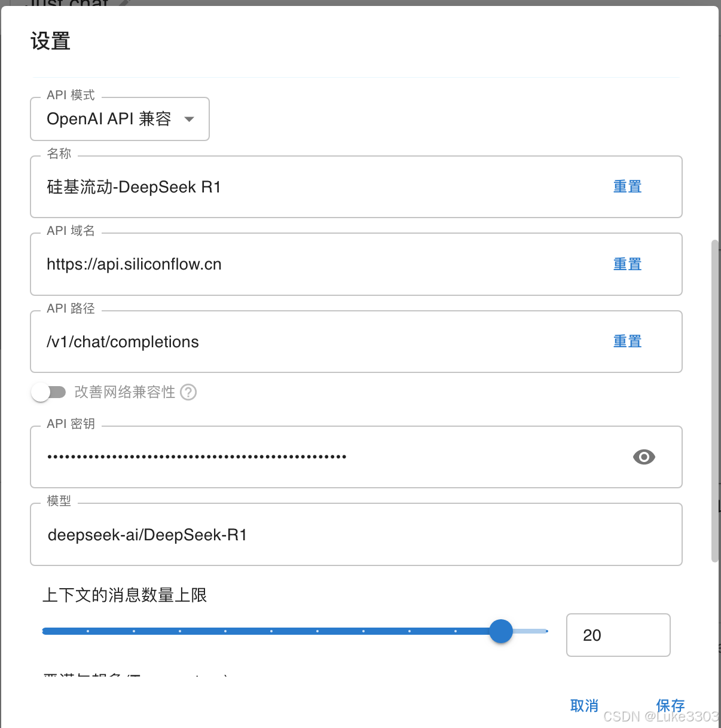
Task: Click the context message limit slider handle
Action: click(501, 631)
